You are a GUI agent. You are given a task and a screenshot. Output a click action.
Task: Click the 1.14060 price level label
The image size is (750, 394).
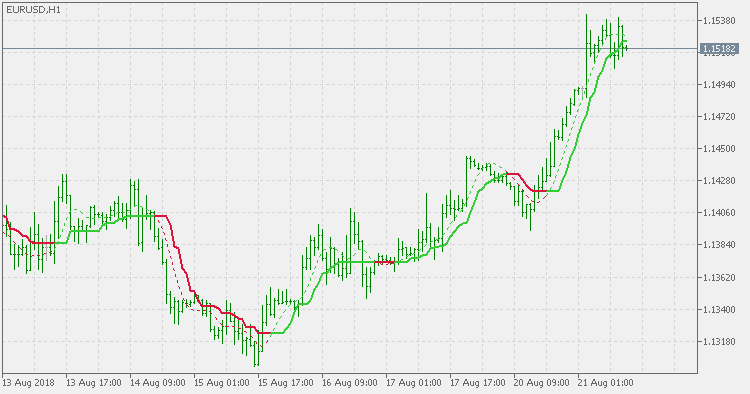tap(719, 213)
